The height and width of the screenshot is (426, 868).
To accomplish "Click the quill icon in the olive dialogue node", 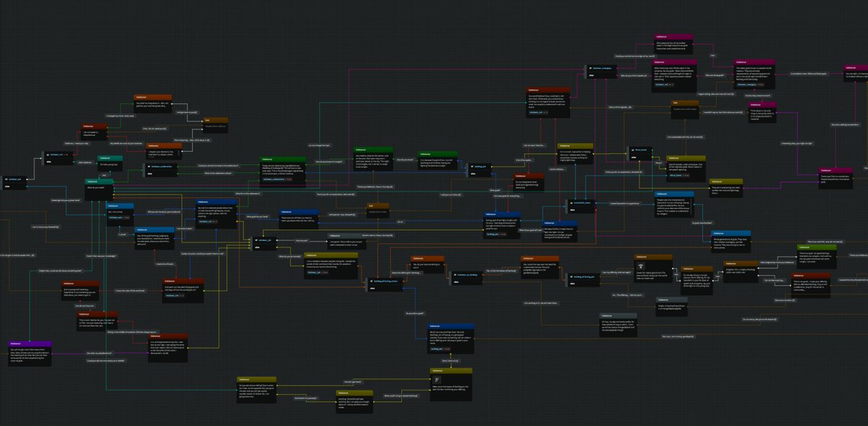I will [x=436, y=378].
